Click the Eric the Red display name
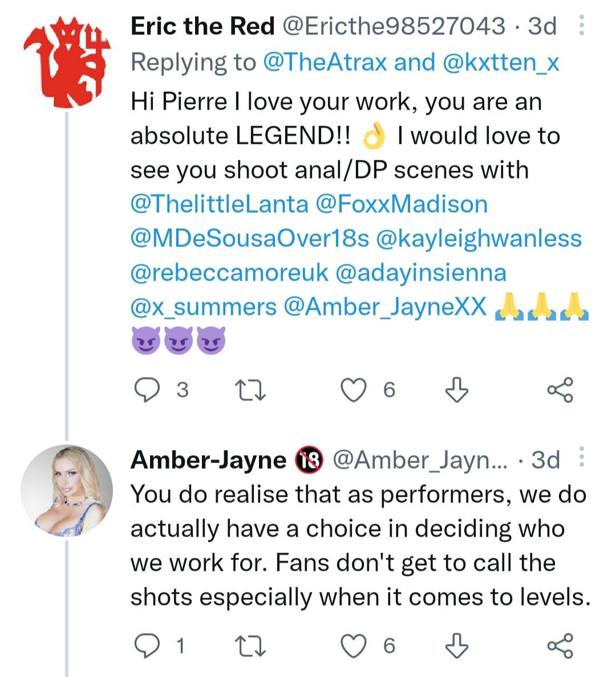The height and width of the screenshot is (677, 616). pos(202,26)
